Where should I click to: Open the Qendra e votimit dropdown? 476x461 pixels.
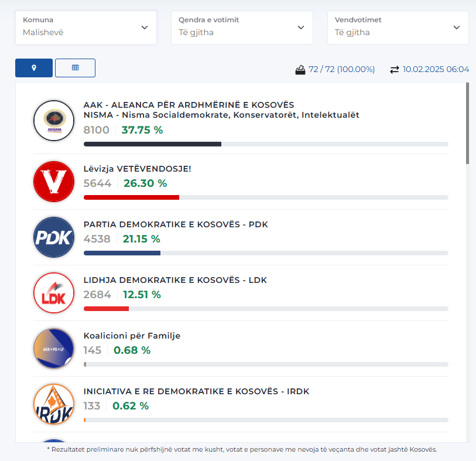[242, 28]
